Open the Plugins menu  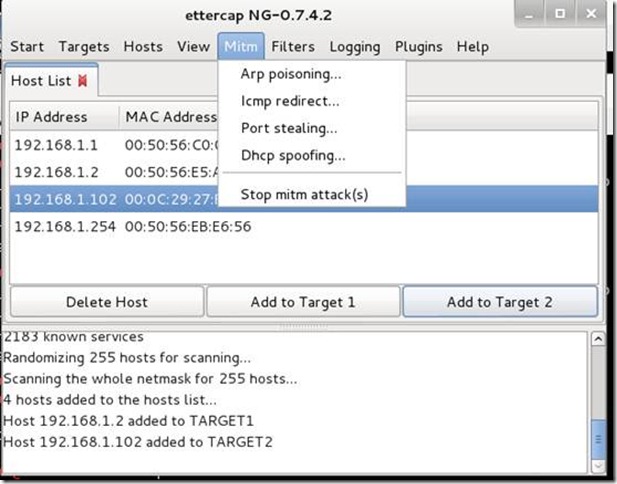418,46
